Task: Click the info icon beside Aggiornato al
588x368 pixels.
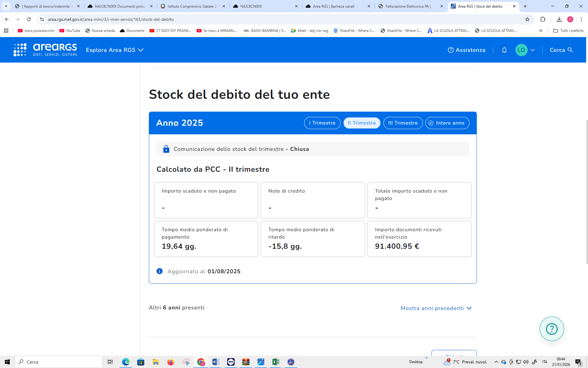Action: coord(160,271)
